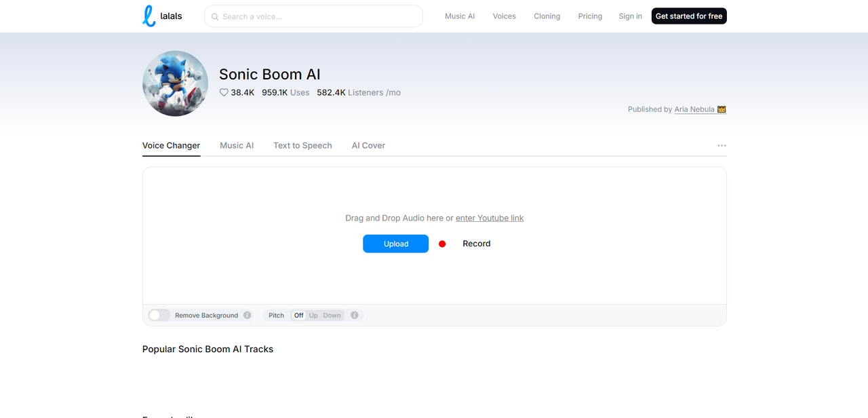
Task: Click the crown badge beside Aria Nebula
Action: coord(722,109)
